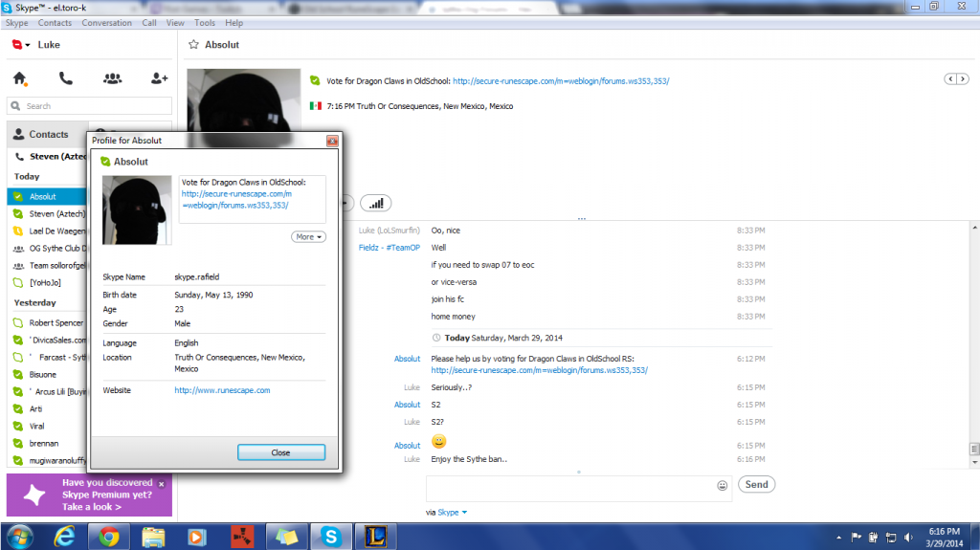Screen dimensions: 980x550
Task: Select Steven (Aztech) under Today
Action: point(48,213)
